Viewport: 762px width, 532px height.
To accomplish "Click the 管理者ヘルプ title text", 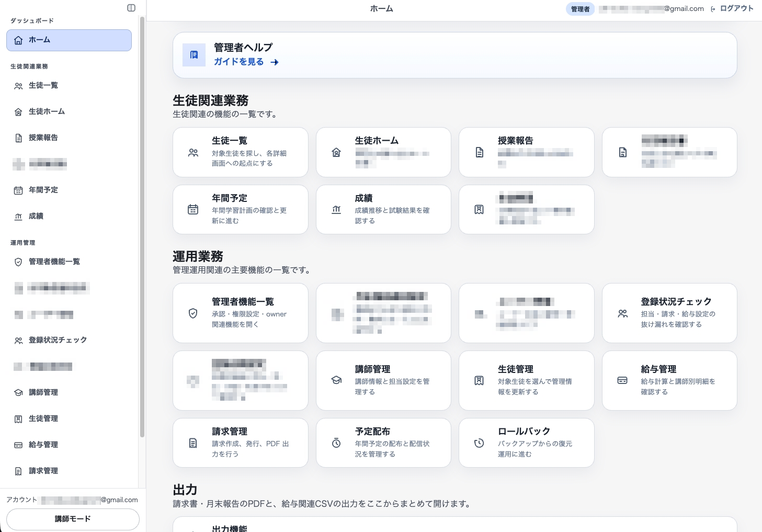I will 243,48.
